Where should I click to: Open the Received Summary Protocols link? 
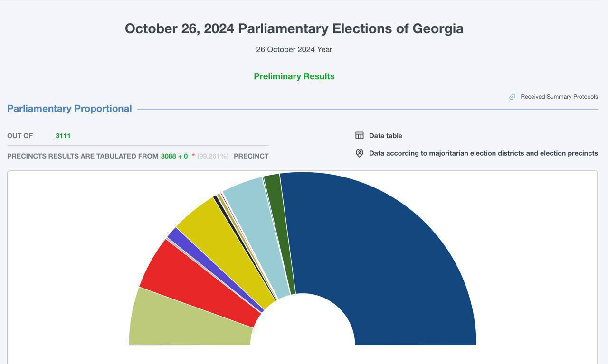[559, 97]
